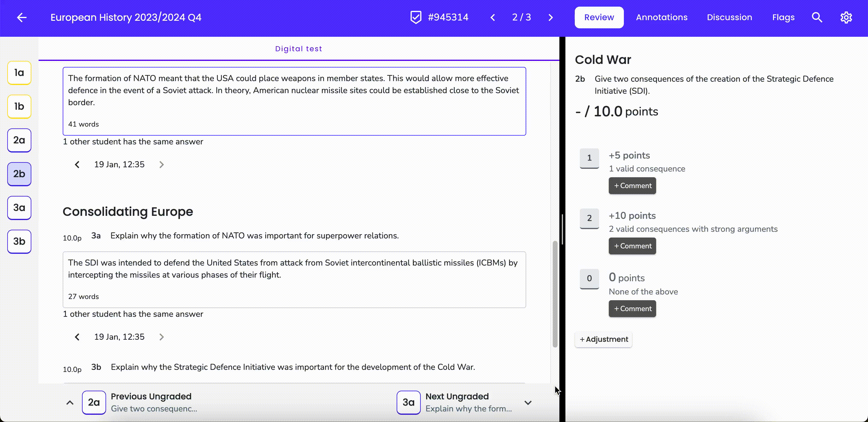868x422 pixels.
Task: Click question 3b text about Strategic Defence
Action: (x=293, y=367)
